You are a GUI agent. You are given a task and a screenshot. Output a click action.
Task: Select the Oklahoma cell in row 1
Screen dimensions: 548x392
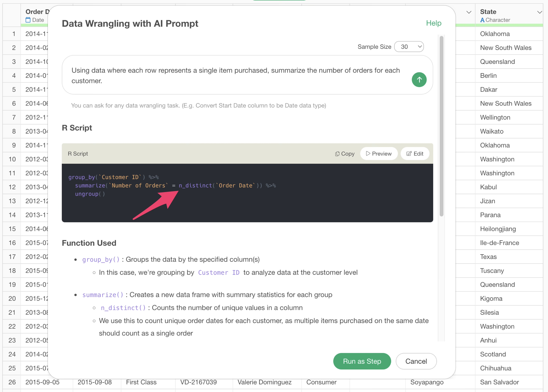tap(495, 34)
